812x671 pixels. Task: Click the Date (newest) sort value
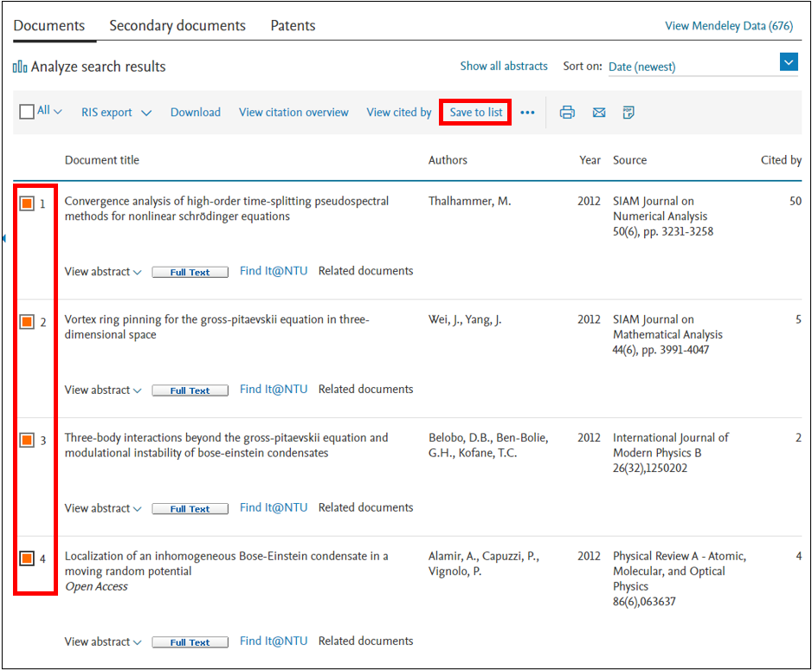(642, 68)
